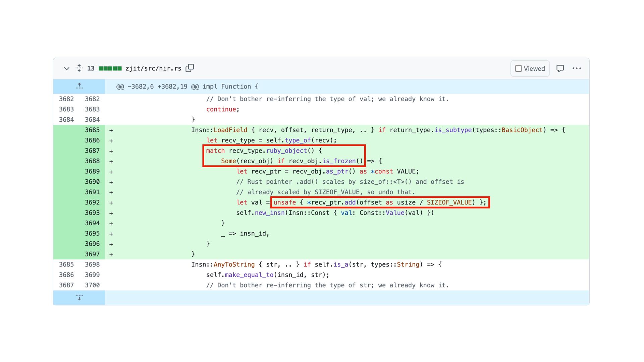Click the diffstat green squares indicator
Viewport: 644px width, 362px height.
(x=110, y=68)
